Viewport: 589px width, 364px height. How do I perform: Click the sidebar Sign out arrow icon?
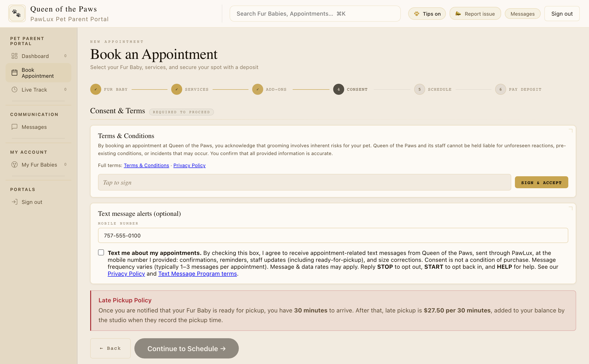click(14, 202)
